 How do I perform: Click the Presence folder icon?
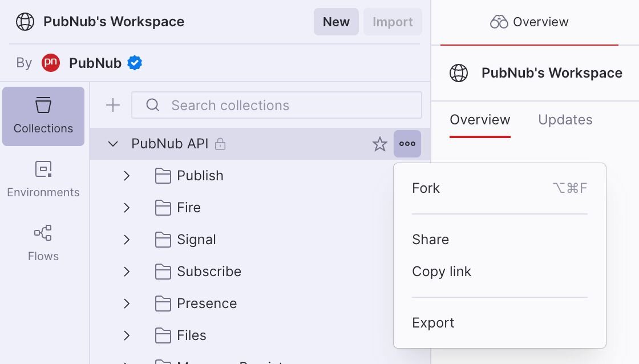[x=163, y=304]
